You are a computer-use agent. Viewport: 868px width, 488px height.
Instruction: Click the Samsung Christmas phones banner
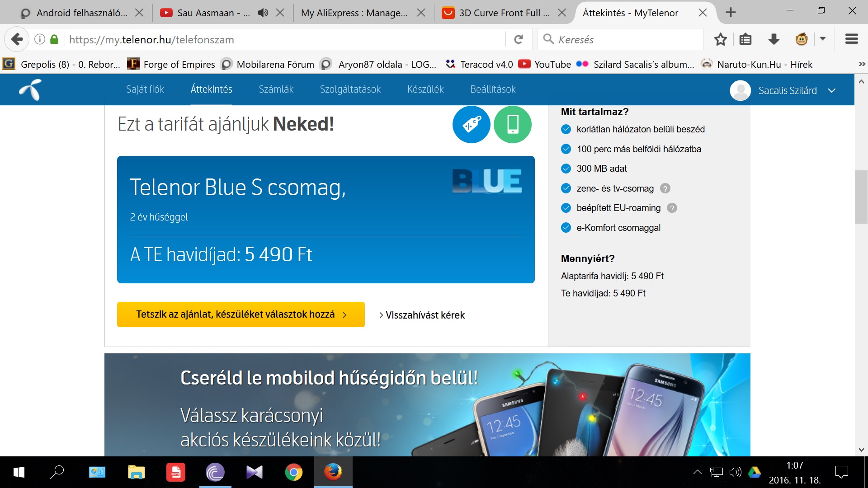point(427,404)
